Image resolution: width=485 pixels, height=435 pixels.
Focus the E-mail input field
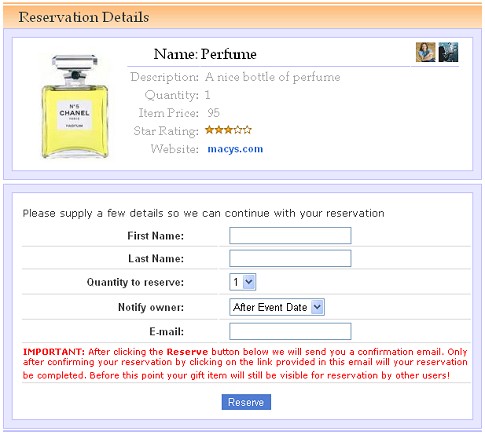point(290,331)
